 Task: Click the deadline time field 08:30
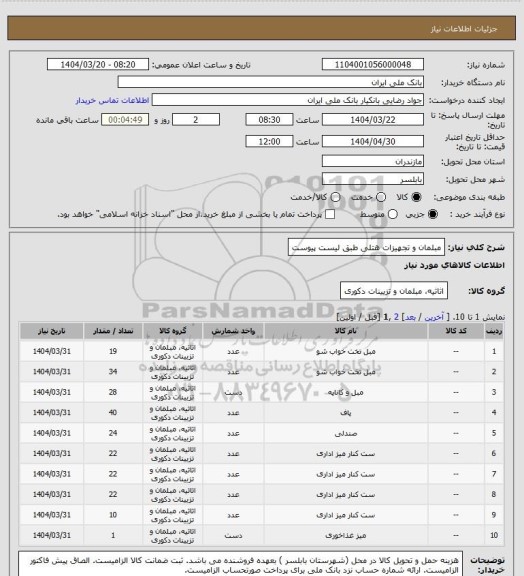(x=269, y=120)
